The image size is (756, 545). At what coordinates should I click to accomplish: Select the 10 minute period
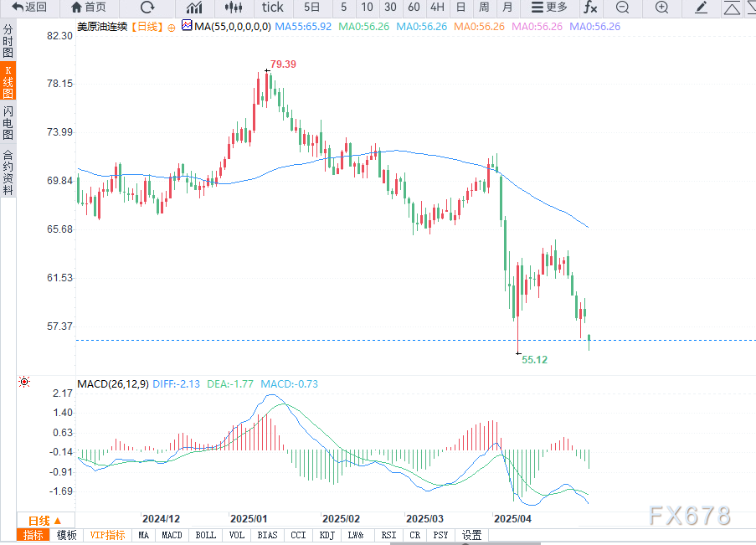pos(367,8)
